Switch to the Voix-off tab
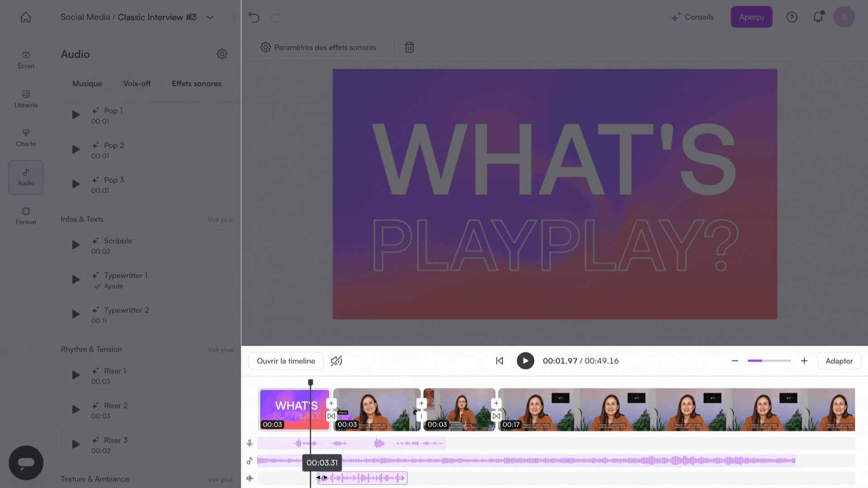This screenshot has height=488, width=868. pyautogui.click(x=137, y=84)
